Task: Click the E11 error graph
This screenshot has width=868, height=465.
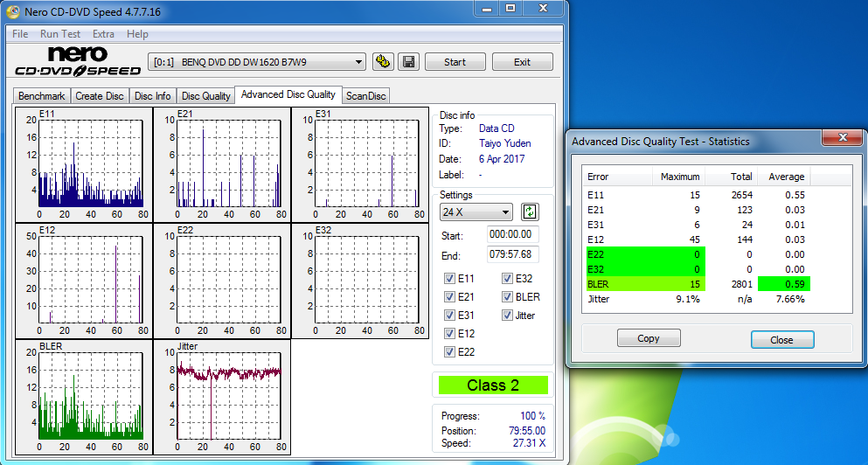Action: click(84, 164)
